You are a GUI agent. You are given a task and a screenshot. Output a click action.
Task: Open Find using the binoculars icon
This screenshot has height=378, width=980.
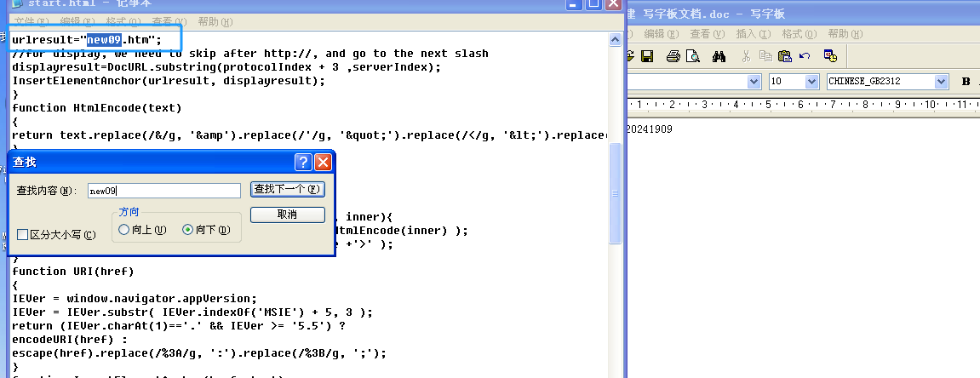point(719,57)
